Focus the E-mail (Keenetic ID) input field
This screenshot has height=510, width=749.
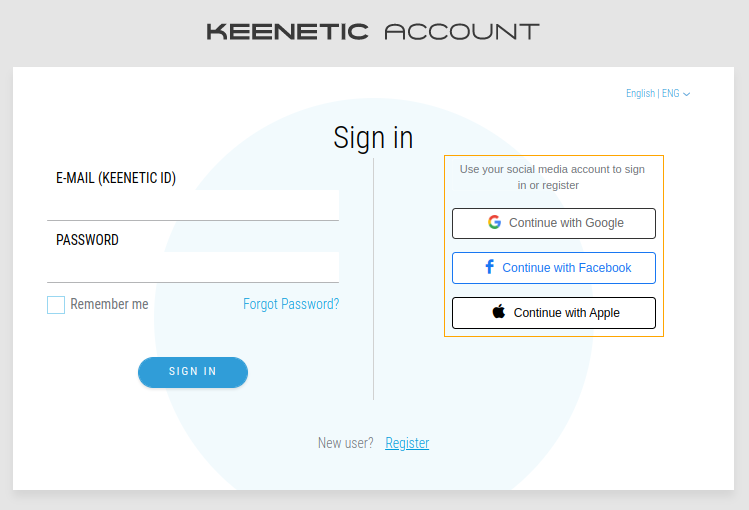click(x=193, y=205)
